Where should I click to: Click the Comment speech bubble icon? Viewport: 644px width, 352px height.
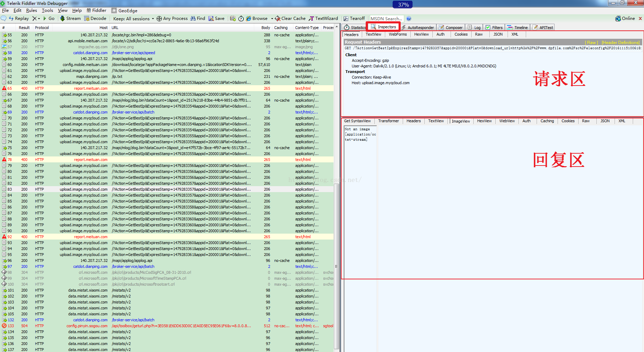coord(4,19)
